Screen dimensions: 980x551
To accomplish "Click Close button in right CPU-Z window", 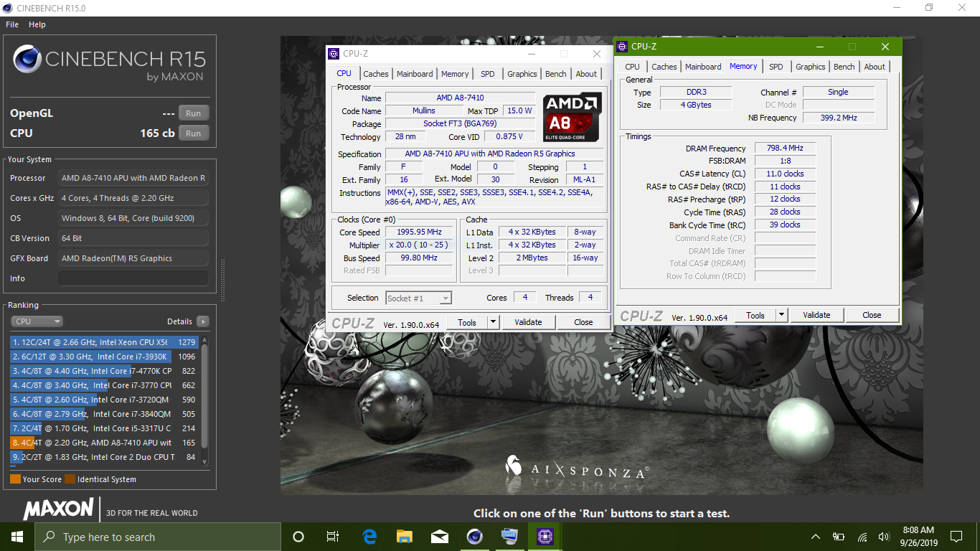I will 872,315.
